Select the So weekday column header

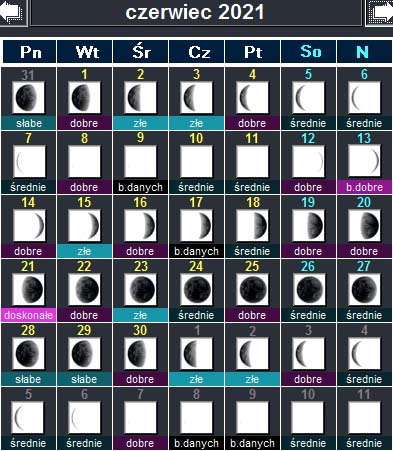coord(309,52)
